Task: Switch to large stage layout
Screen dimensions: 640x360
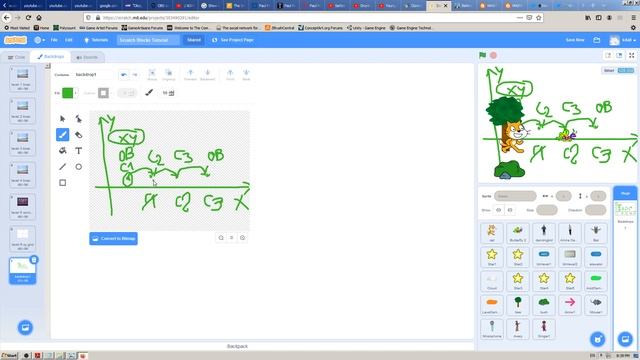Action: click(619, 55)
